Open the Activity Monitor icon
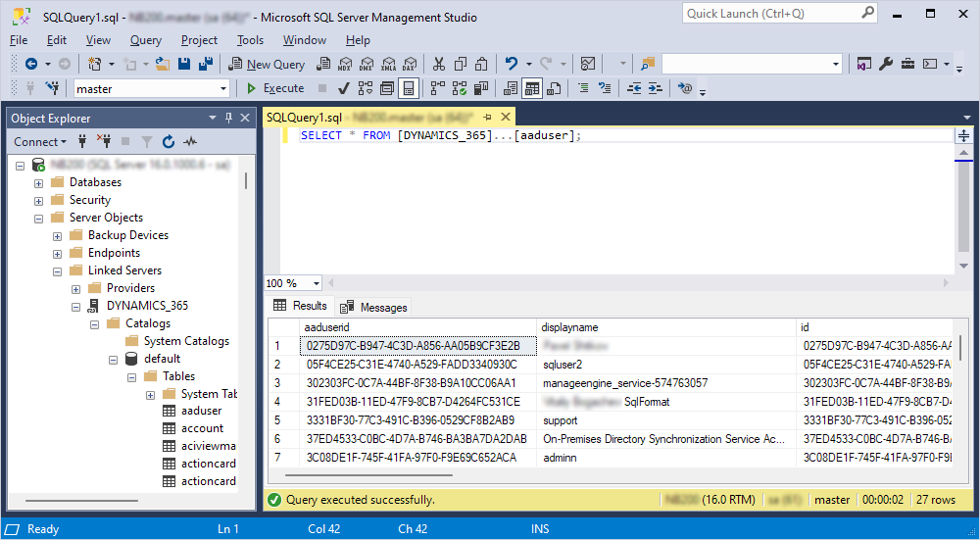980x540 pixels. (x=587, y=64)
